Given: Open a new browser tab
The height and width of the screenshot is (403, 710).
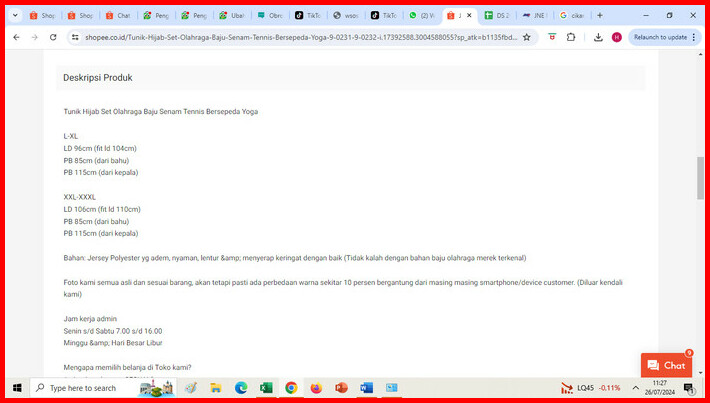Looking at the screenshot, I should tap(600, 15).
